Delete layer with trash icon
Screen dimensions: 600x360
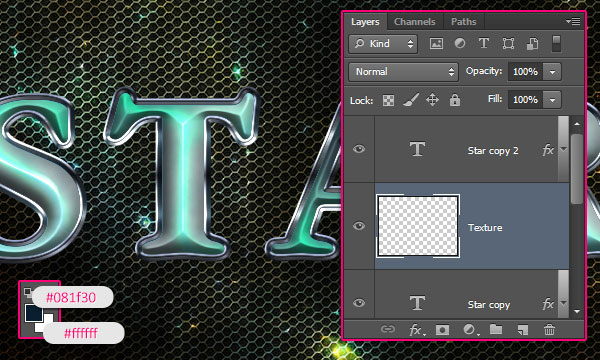coord(549,329)
